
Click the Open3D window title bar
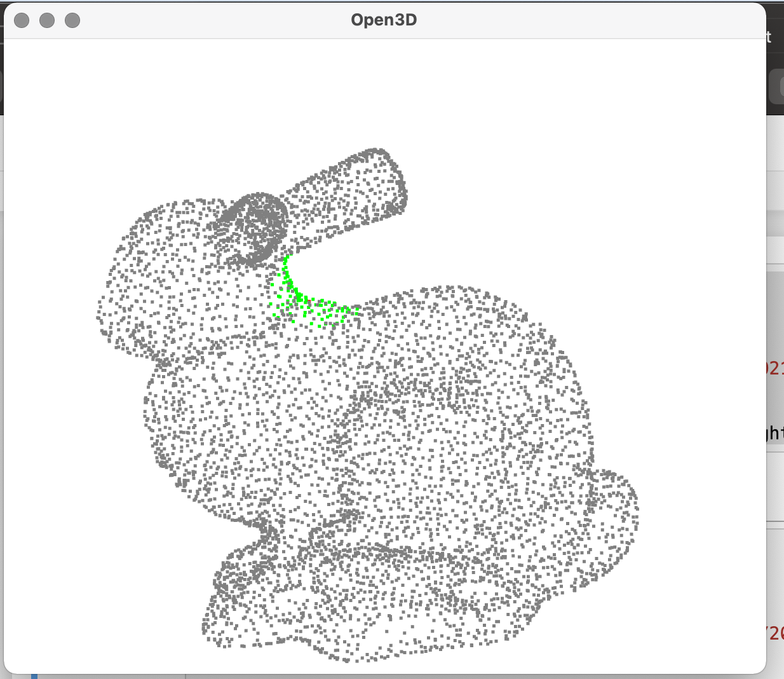click(384, 20)
